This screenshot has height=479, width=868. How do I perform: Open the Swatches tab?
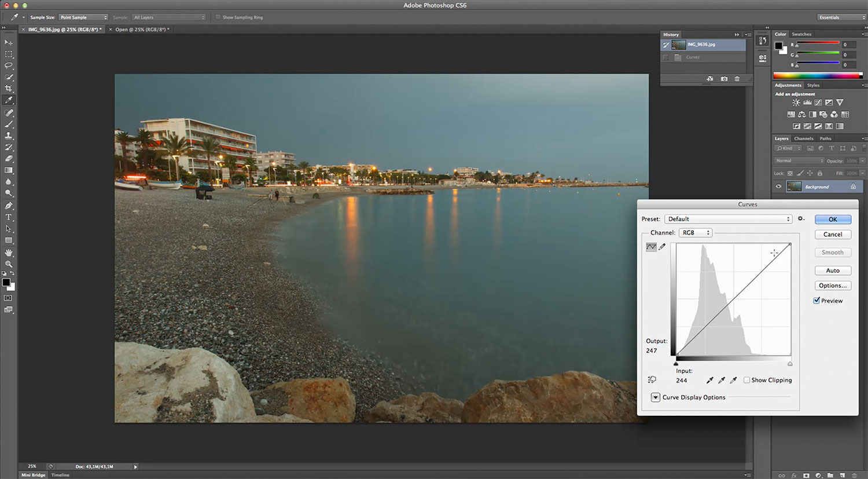click(x=801, y=34)
